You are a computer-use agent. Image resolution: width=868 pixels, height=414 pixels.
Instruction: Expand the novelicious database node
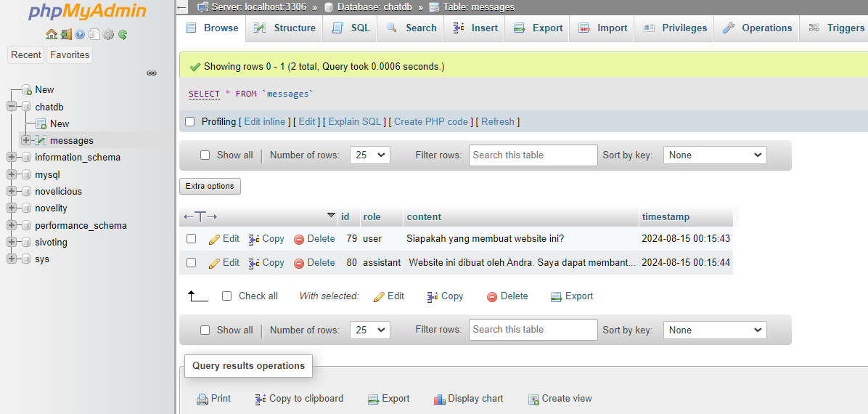pyautogui.click(x=12, y=191)
